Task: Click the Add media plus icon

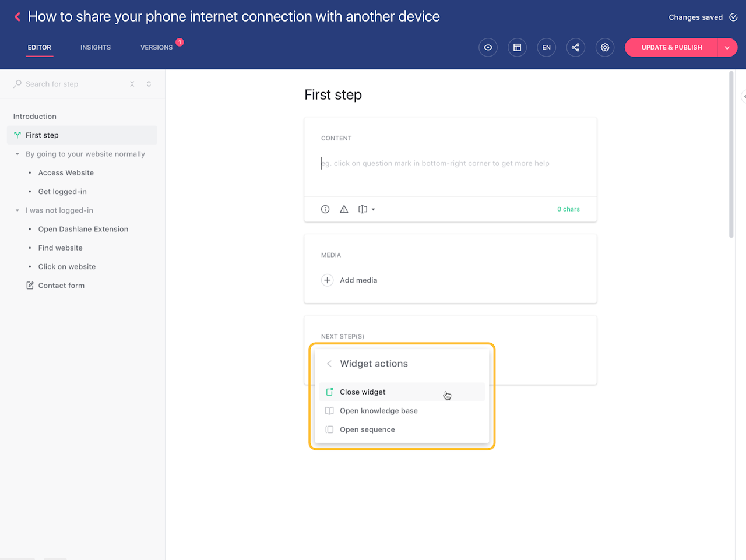Action: 328,280
